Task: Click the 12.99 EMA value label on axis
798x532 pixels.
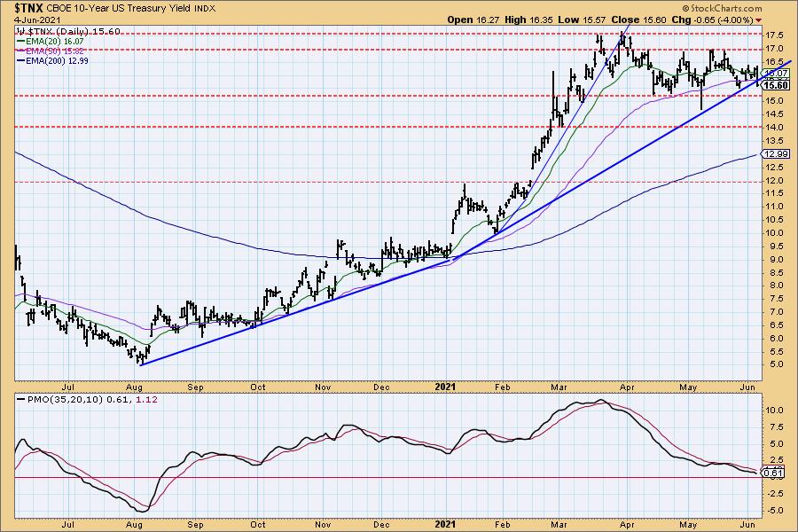Action: click(775, 154)
